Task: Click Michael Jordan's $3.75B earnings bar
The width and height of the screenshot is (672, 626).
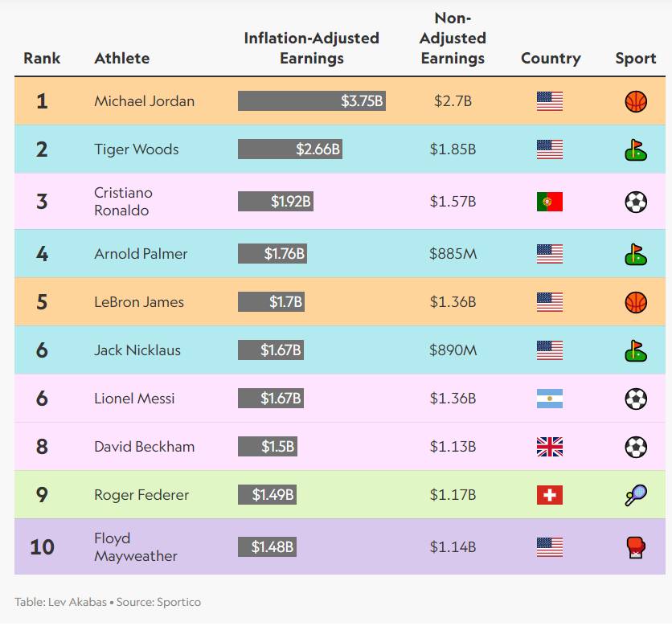Action: [312, 101]
